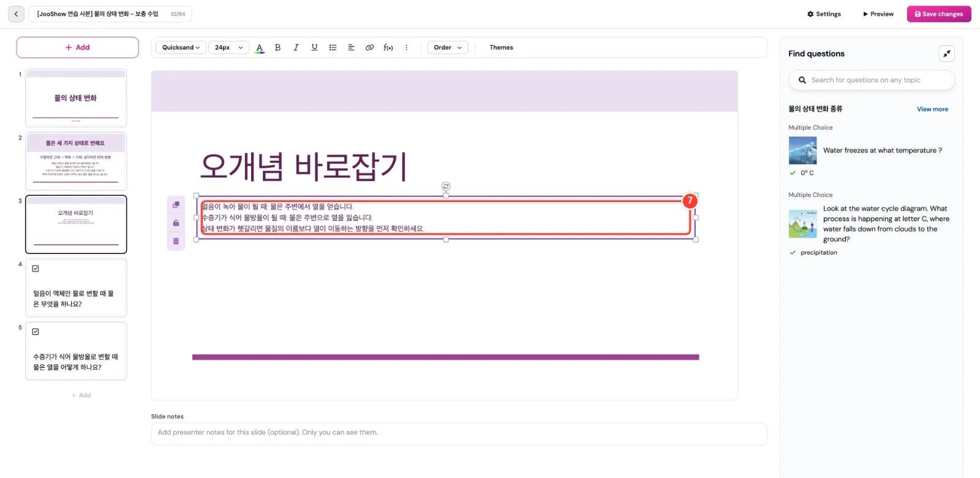Click the iceberg question image
Viewport: 980px width, 478px height.
802,151
